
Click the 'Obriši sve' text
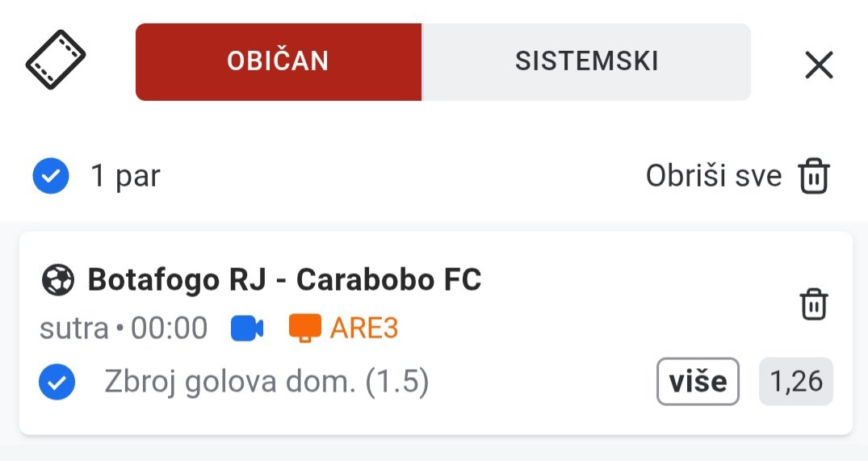coord(714,176)
